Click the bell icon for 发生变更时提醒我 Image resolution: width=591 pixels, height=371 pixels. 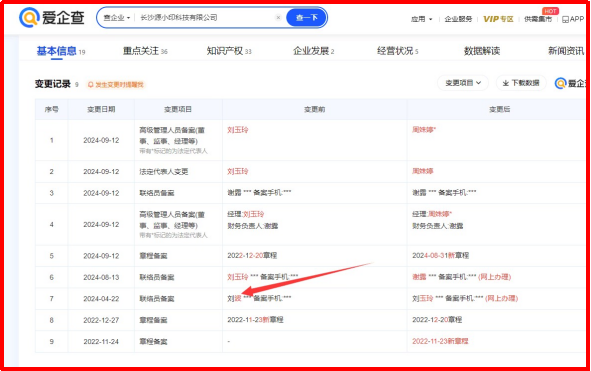(90, 84)
